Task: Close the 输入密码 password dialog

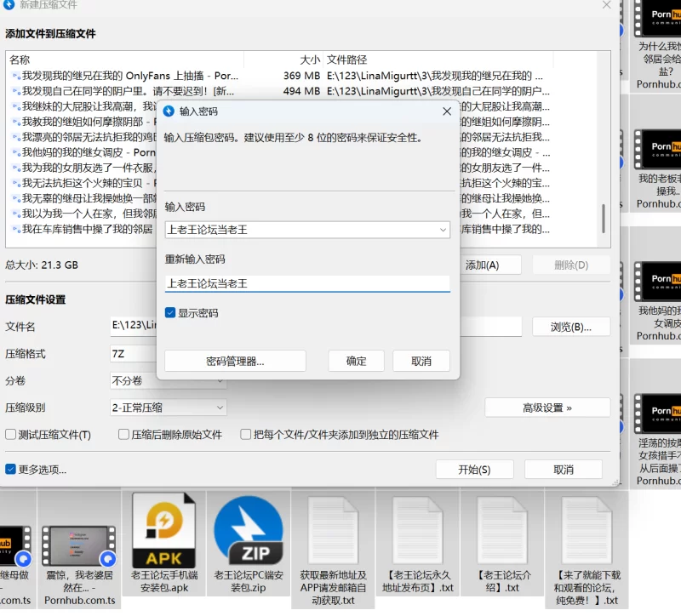Action: (x=447, y=111)
